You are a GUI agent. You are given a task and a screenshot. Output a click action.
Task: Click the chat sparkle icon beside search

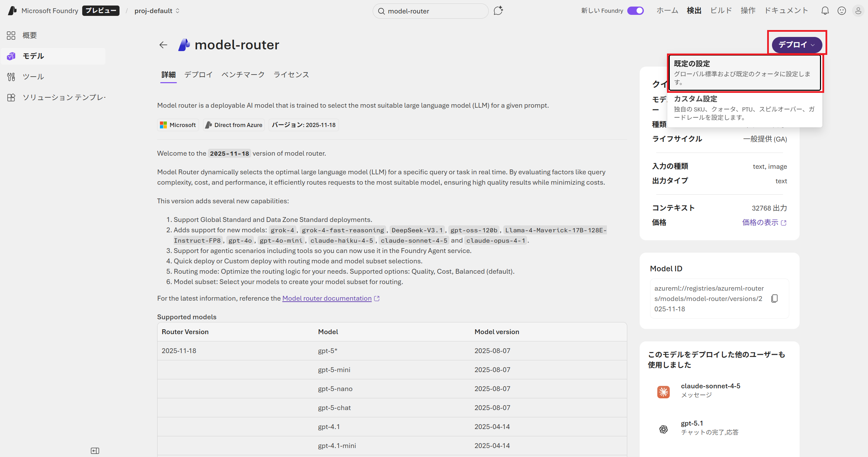498,11
